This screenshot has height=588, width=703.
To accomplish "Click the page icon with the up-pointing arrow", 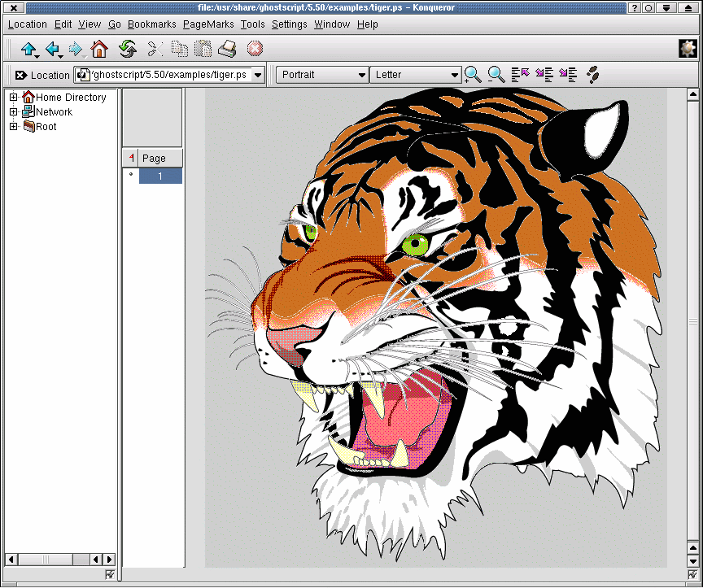I will tap(520, 74).
